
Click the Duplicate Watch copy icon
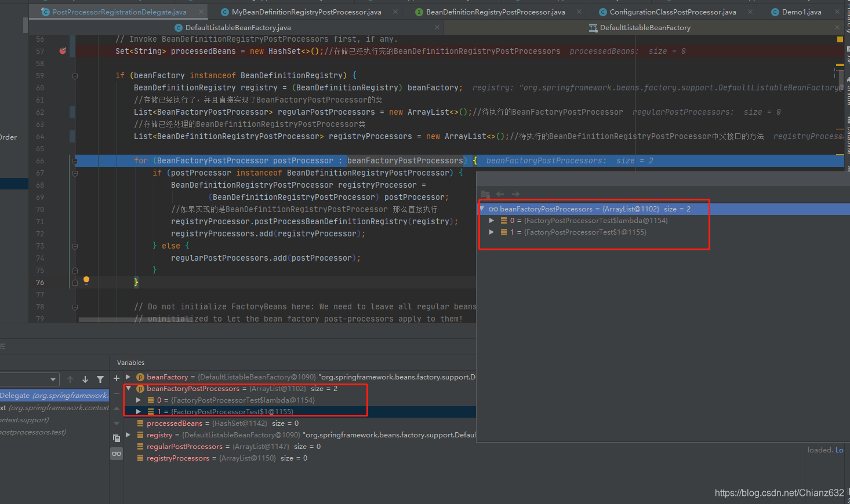pos(117,439)
